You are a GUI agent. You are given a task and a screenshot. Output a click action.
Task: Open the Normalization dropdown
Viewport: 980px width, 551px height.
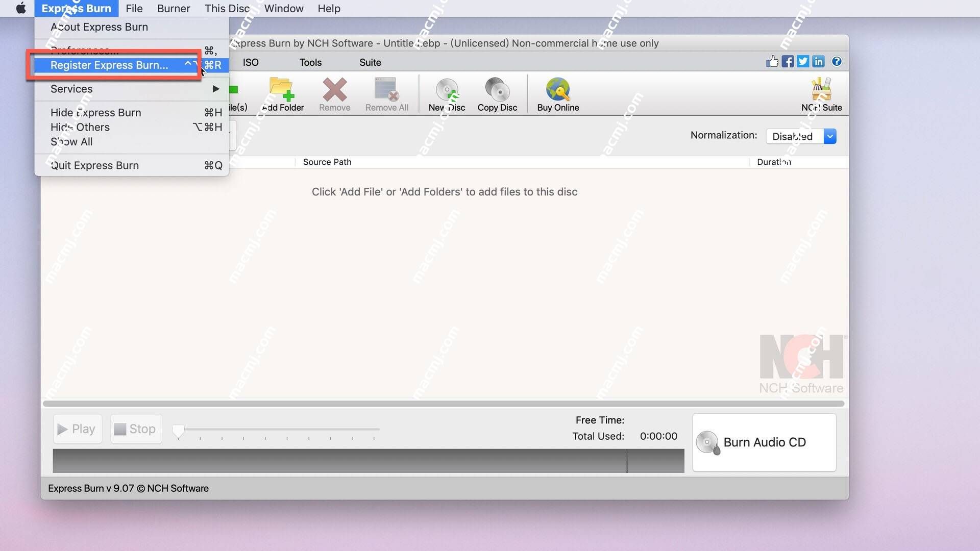(801, 136)
